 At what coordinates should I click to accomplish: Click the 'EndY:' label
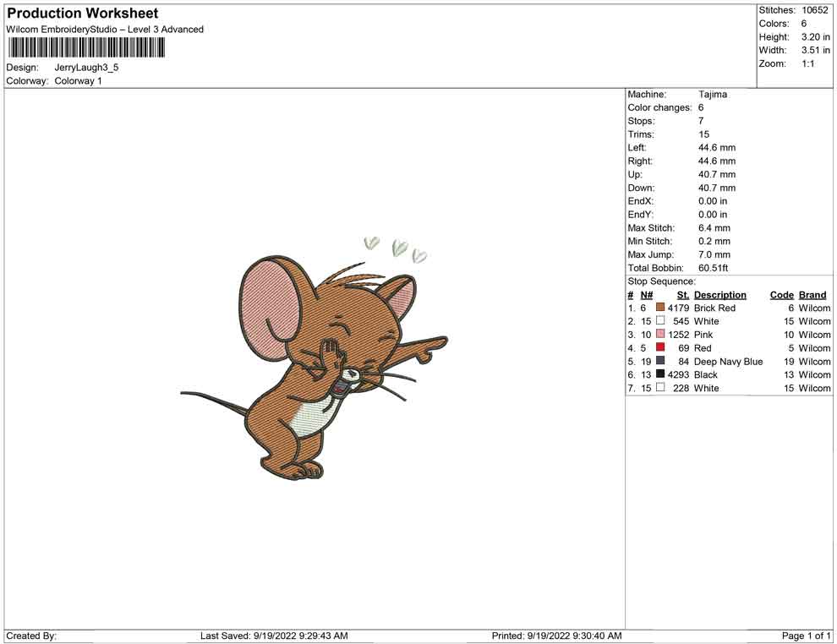(640, 215)
